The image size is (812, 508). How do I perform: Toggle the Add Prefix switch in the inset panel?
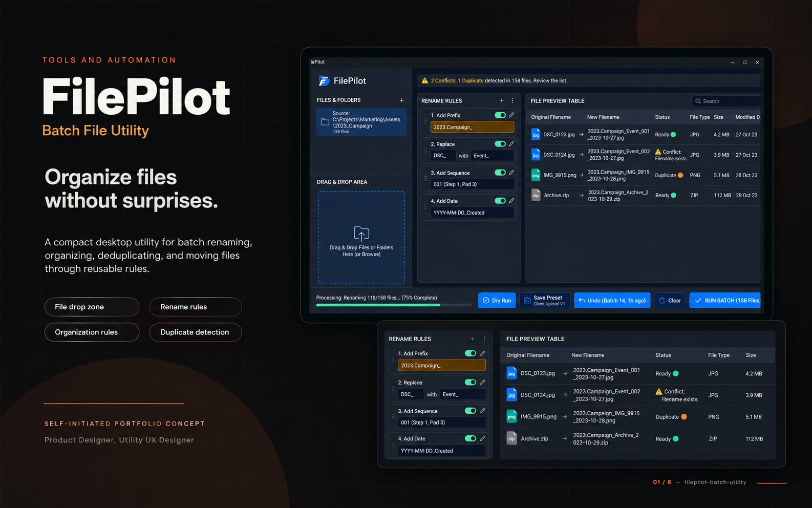click(471, 353)
